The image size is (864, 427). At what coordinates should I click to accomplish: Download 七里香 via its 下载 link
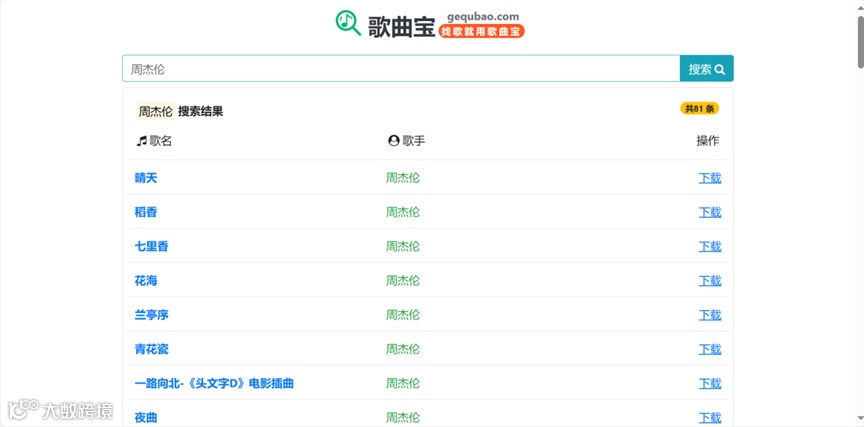coord(710,246)
